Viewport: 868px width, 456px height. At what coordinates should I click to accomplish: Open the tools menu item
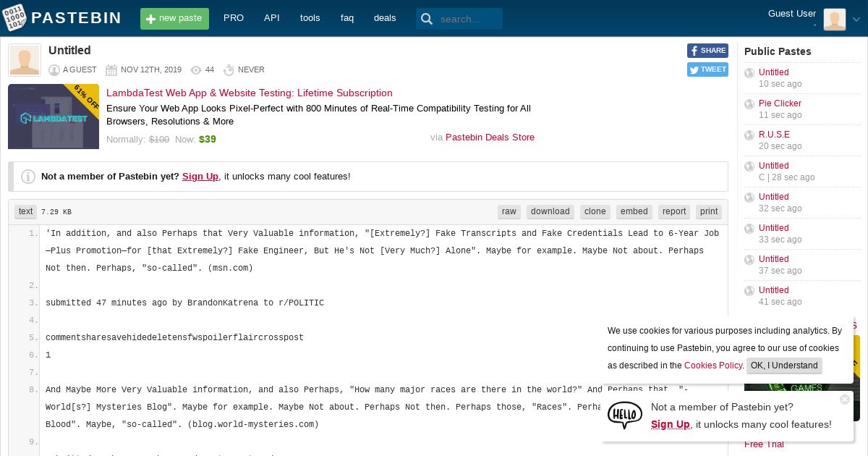[310, 18]
